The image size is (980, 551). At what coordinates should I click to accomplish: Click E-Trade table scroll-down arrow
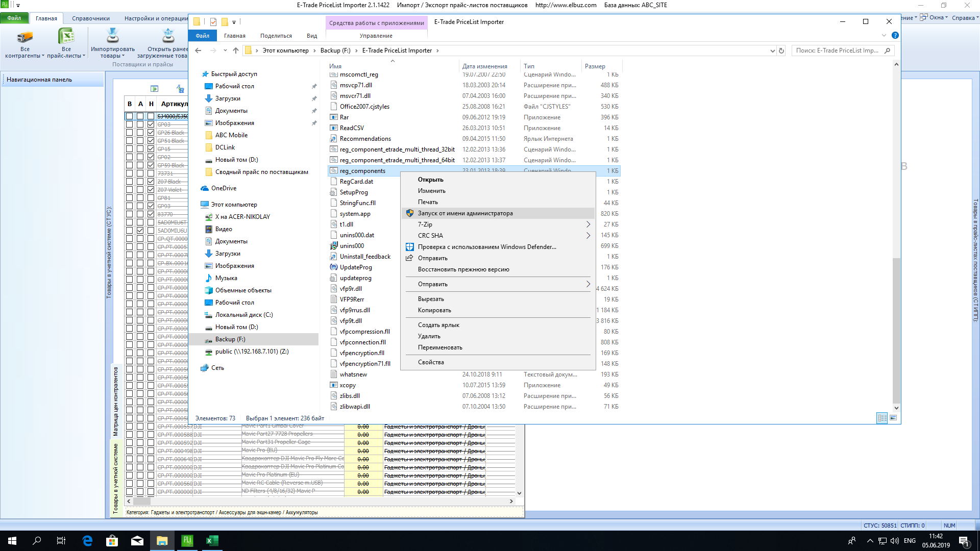519,493
